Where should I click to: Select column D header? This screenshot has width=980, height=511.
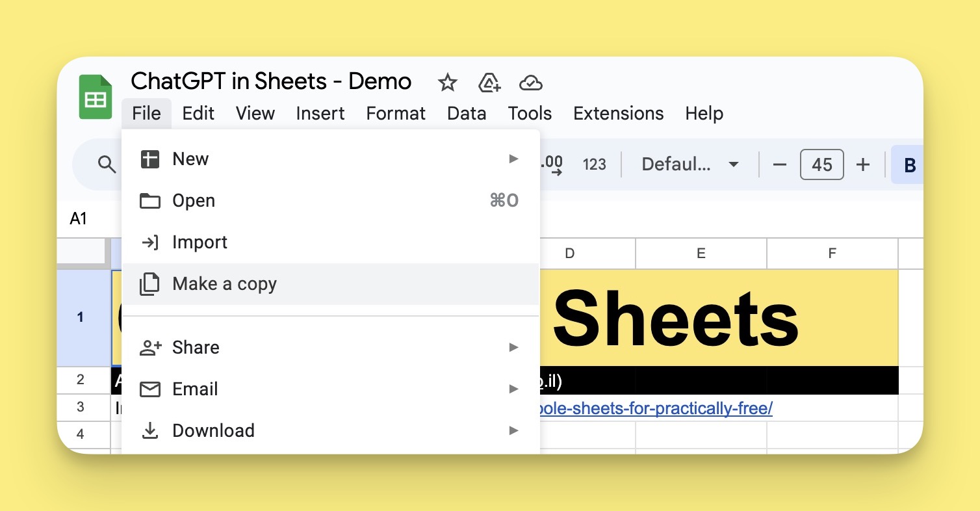pos(570,254)
